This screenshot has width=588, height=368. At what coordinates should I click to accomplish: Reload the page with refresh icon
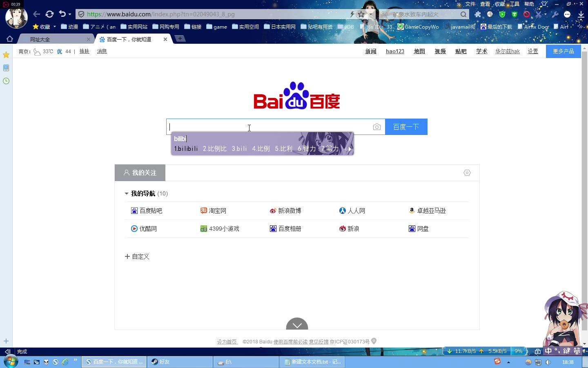tap(49, 14)
